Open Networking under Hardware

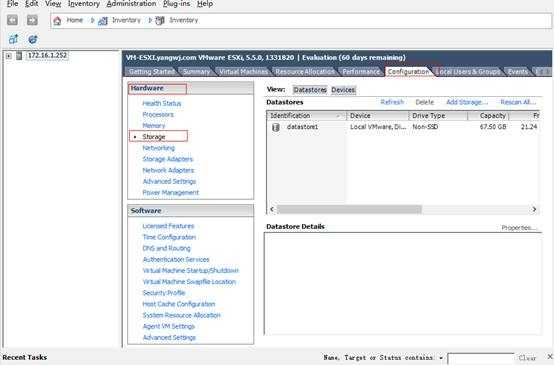[159, 148]
